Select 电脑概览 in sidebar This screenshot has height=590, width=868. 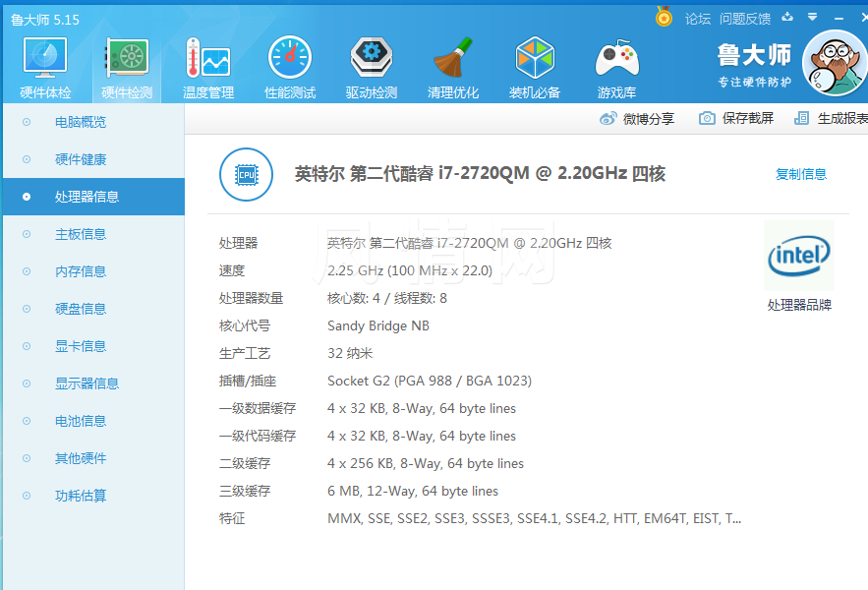coord(93,122)
